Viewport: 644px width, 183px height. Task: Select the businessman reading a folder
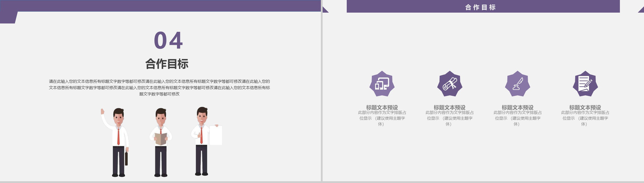pos(161,142)
